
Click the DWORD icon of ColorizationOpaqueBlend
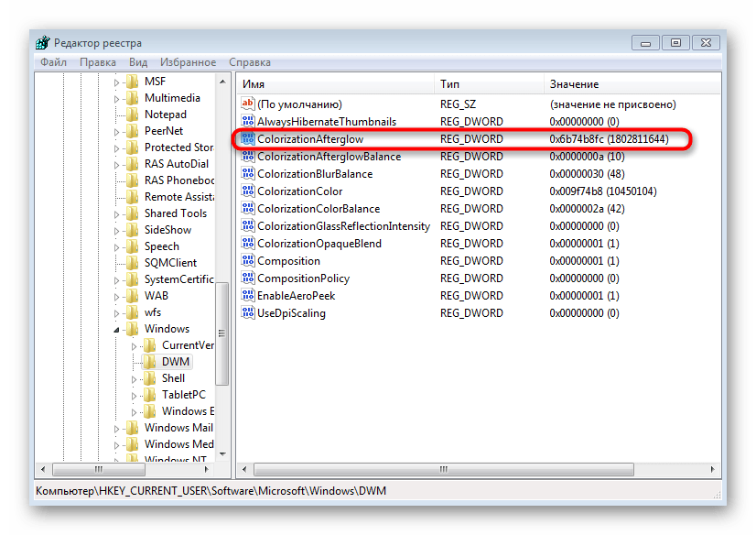tap(248, 243)
